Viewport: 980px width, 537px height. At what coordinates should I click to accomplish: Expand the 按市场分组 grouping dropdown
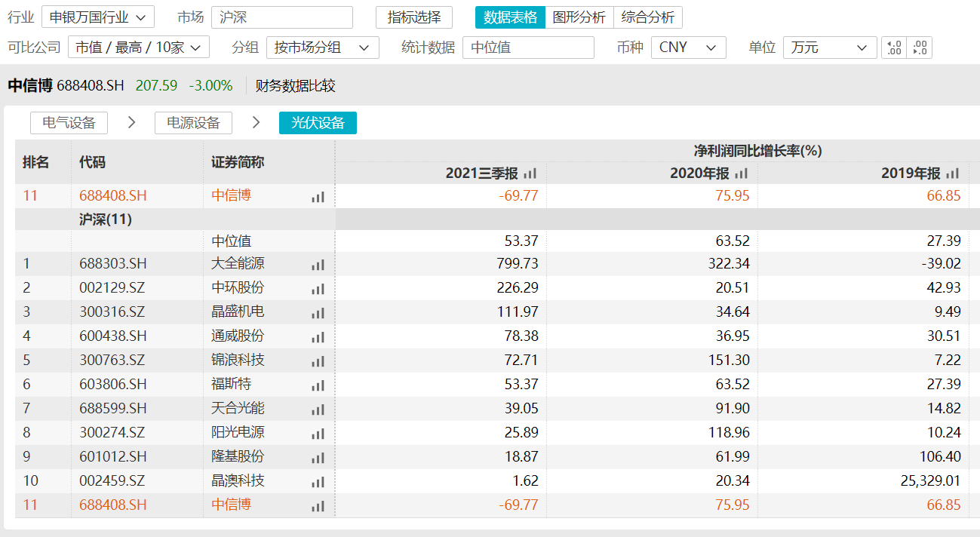coord(322,48)
